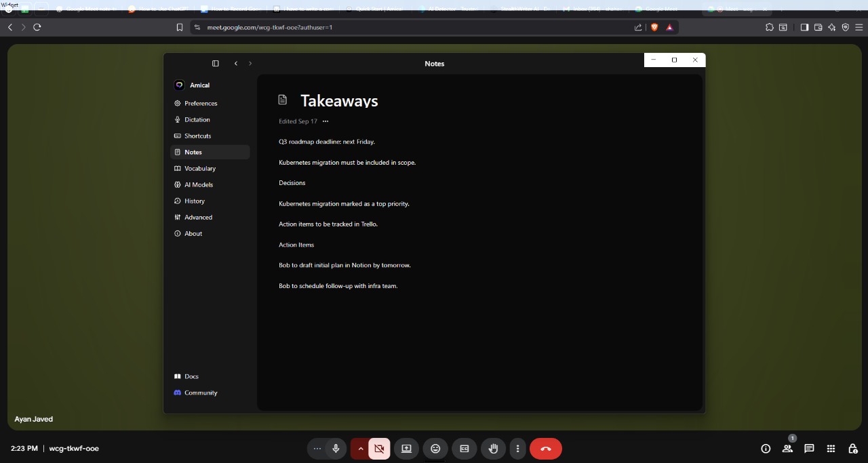The width and height of the screenshot is (868, 463).
Task: Expand video settings with up arrow
Action: pyautogui.click(x=360, y=449)
